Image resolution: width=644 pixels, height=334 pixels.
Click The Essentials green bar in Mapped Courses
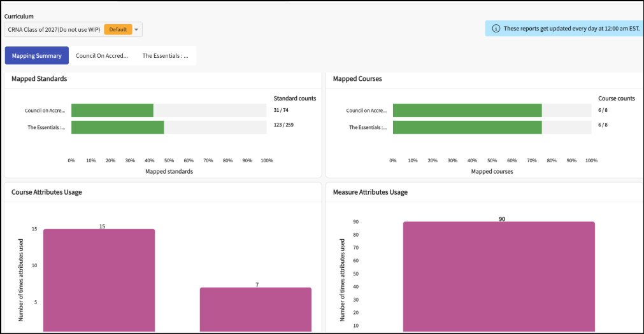tap(468, 127)
